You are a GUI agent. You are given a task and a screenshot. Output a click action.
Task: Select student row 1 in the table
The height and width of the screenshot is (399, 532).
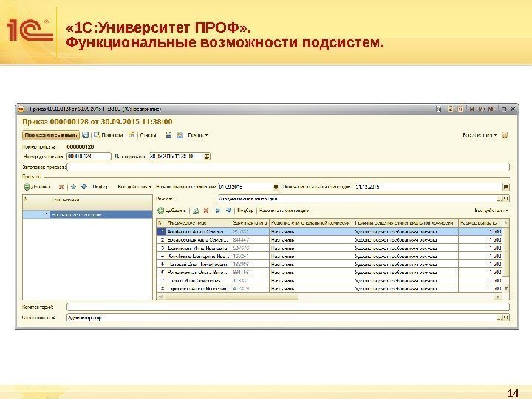pyautogui.click(x=330, y=231)
